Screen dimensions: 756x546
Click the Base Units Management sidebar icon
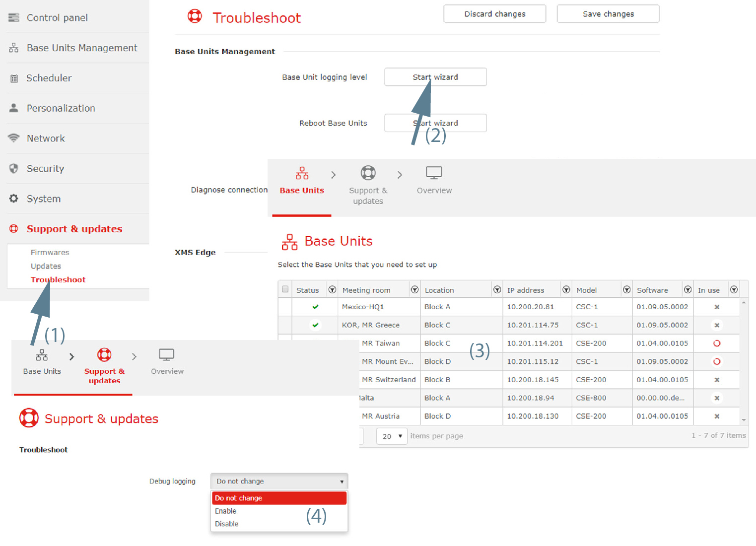point(14,48)
